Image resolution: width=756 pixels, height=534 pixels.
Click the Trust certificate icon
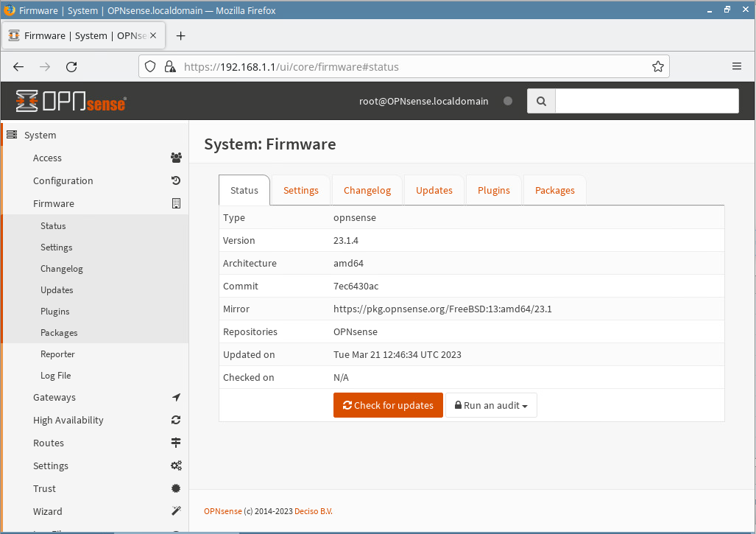coord(176,488)
